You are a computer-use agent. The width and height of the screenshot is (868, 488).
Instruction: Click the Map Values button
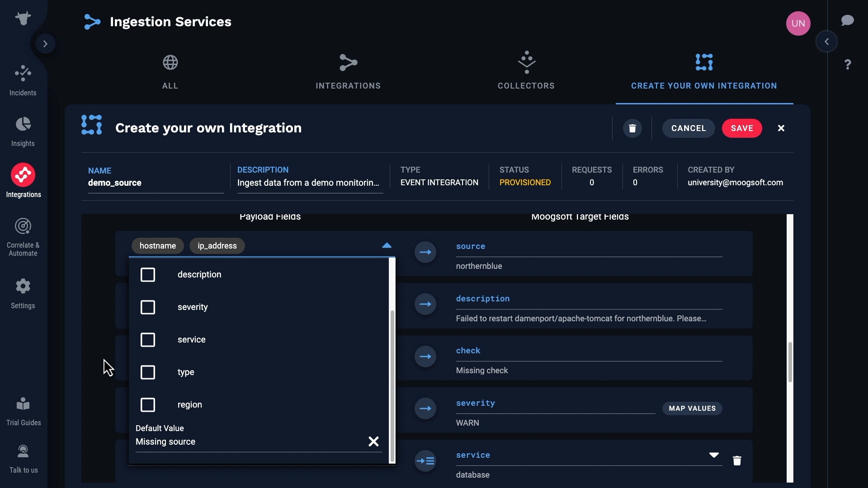coord(692,408)
